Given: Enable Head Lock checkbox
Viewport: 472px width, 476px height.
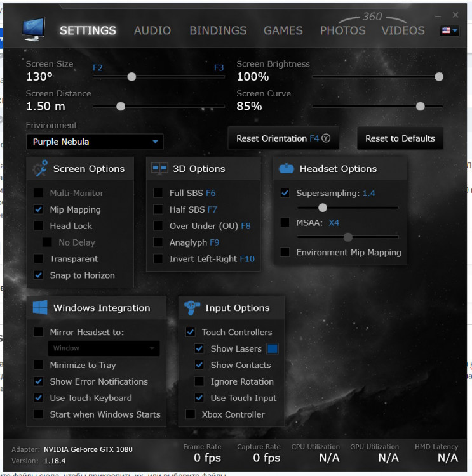Looking at the screenshot, I should (x=38, y=226).
